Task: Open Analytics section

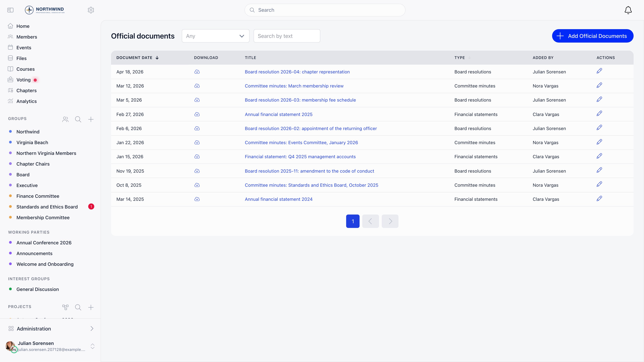Action: (26, 101)
